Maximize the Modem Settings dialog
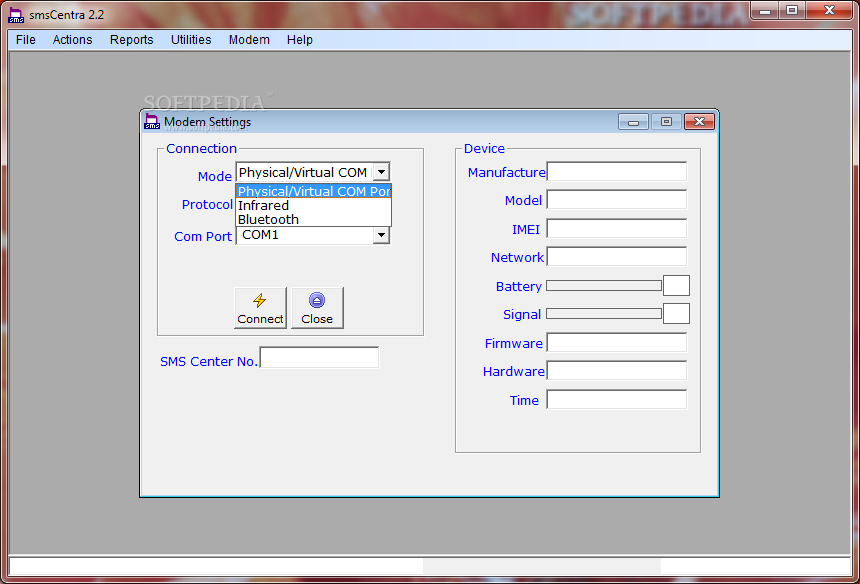Image resolution: width=860 pixels, height=584 pixels. [666, 122]
